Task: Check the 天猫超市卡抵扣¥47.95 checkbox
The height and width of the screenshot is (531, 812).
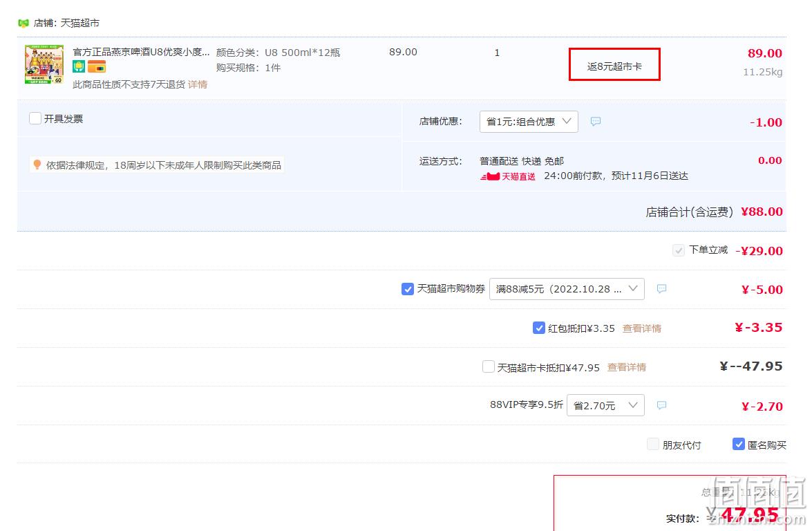Action: click(x=489, y=366)
